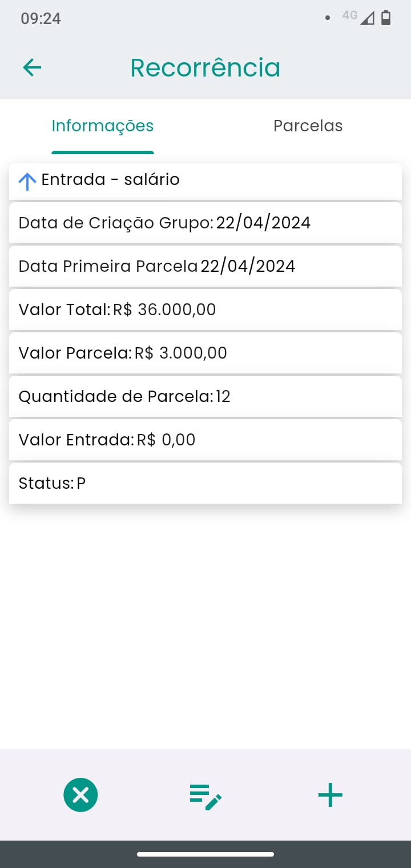Switch to the Parcelas tab
This screenshot has width=411, height=868.
(308, 126)
